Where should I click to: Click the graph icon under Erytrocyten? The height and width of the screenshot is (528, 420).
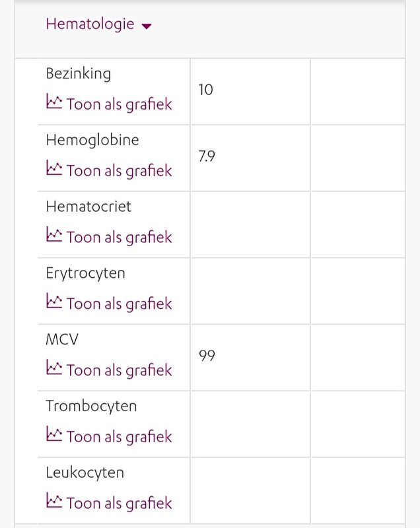[54, 301]
